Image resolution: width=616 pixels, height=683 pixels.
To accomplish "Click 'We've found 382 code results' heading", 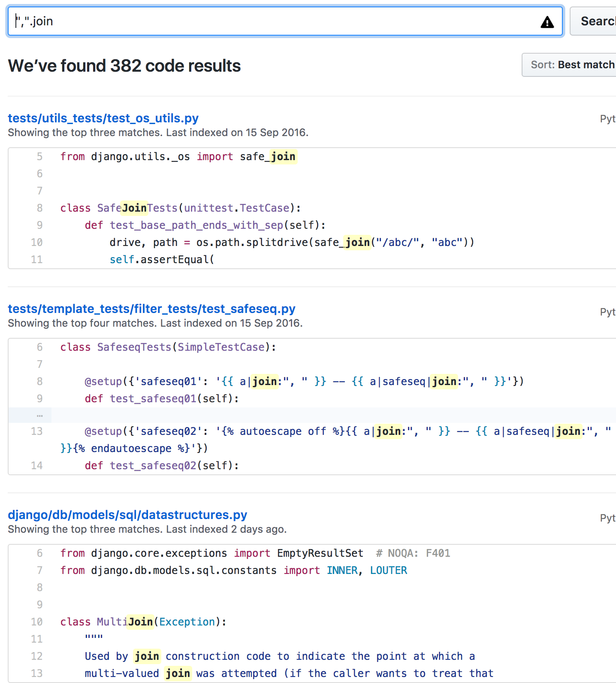I will pyautogui.click(x=124, y=66).
